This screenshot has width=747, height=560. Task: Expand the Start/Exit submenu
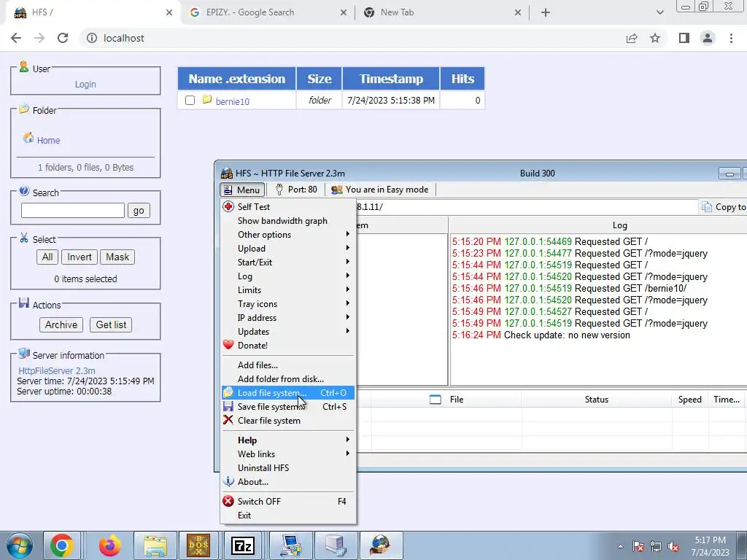pos(287,262)
